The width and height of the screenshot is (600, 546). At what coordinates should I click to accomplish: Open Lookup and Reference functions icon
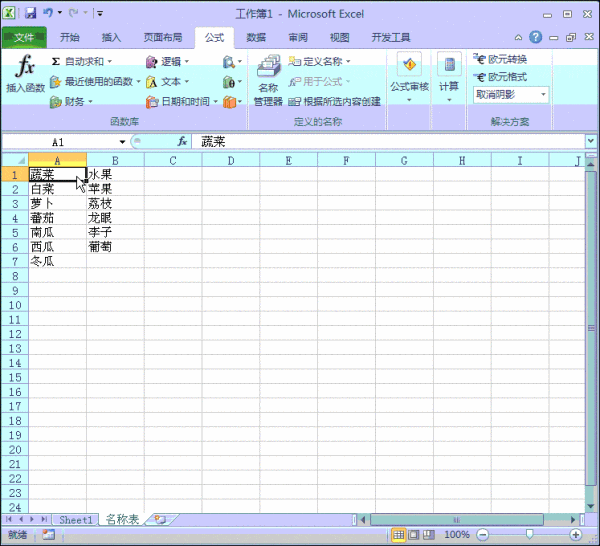[232, 61]
